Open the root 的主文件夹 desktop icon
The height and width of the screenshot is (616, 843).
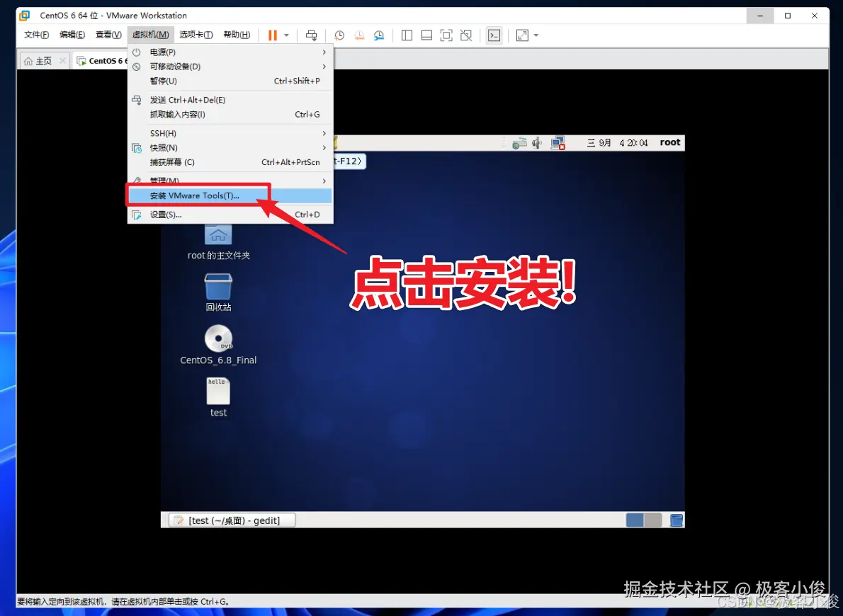(x=218, y=241)
